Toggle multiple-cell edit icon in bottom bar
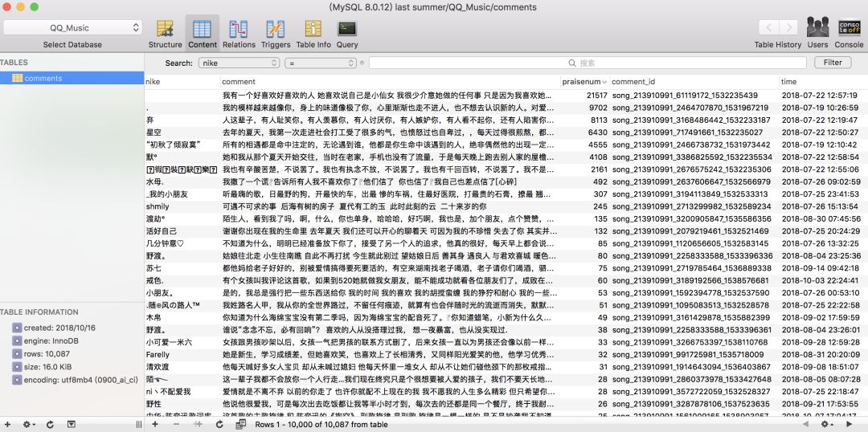This screenshot has height=432, width=868. point(240,424)
